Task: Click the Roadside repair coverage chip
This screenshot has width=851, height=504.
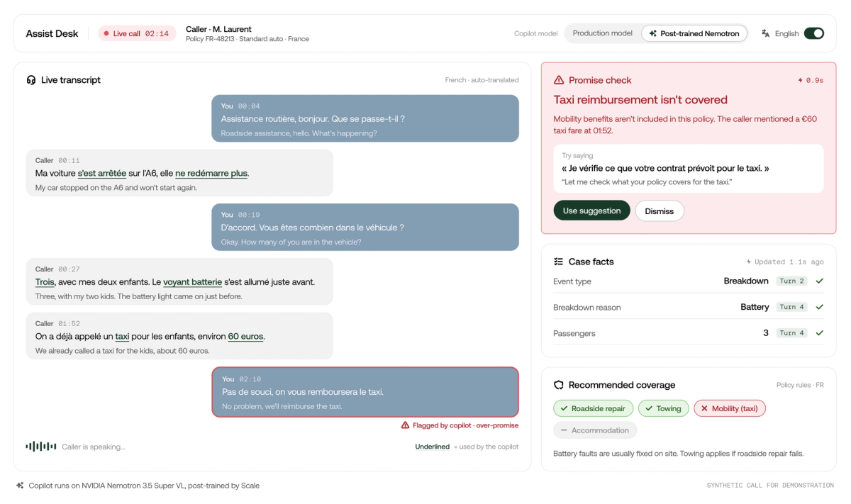Action: [x=593, y=408]
